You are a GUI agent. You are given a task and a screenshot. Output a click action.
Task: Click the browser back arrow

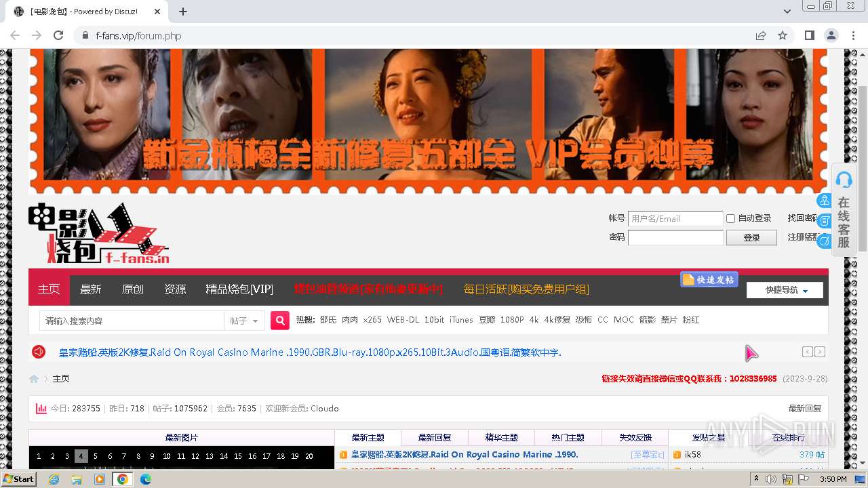click(15, 35)
